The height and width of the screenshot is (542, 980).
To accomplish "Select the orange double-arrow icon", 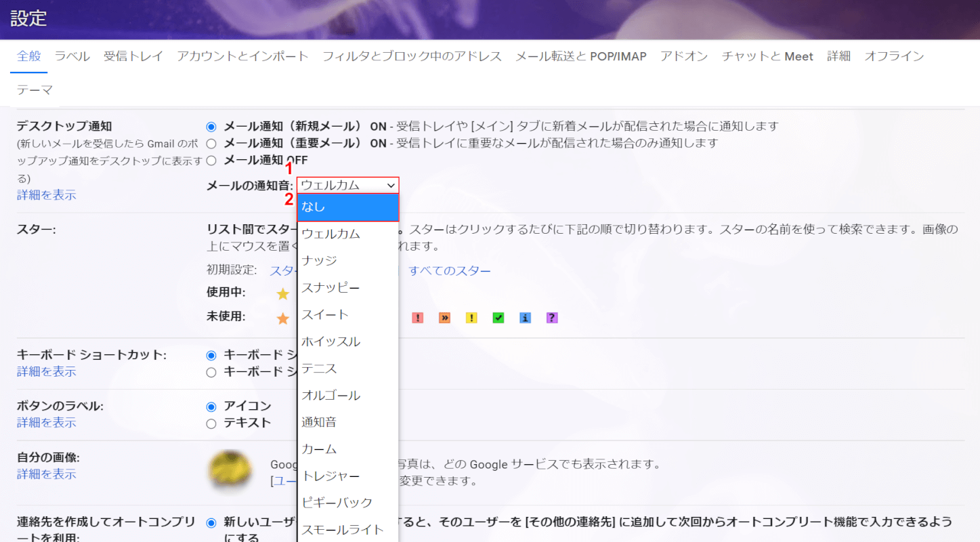I will click(x=444, y=318).
